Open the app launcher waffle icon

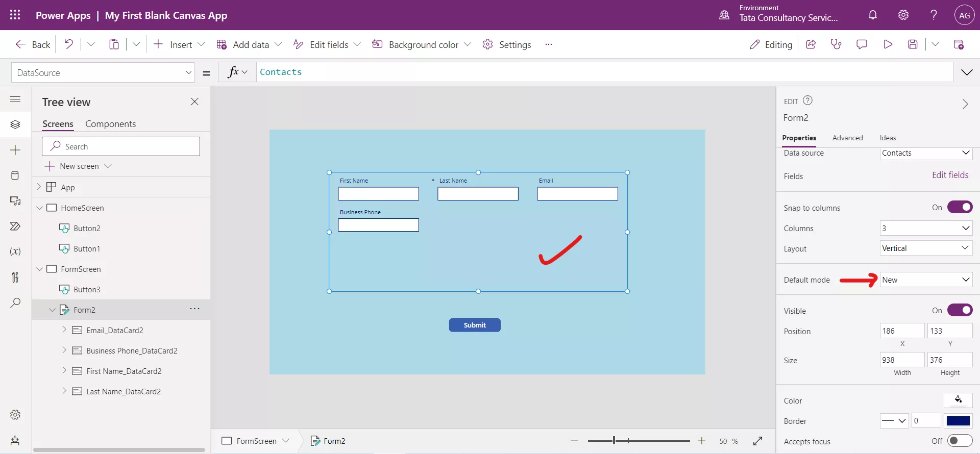coord(15,15)
